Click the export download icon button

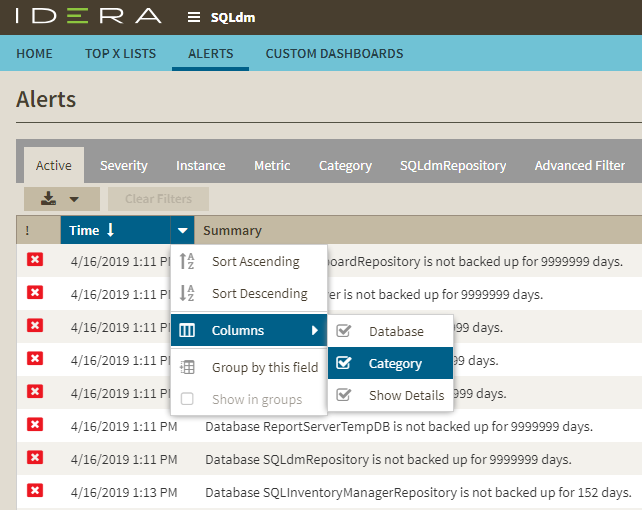48,198
